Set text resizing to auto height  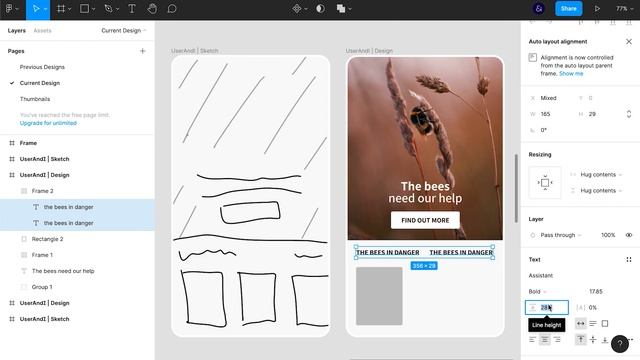tap(593, 324)
